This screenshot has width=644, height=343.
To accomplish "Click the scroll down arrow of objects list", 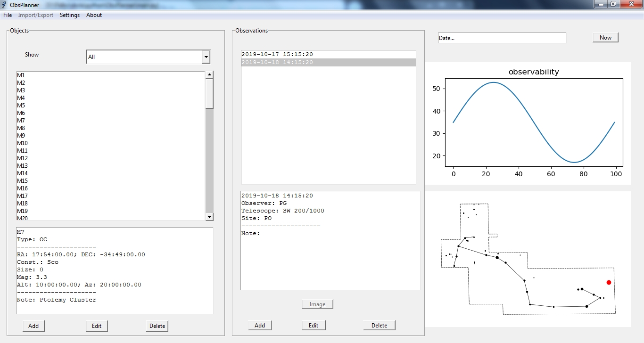I will click(x=209, y=217).
